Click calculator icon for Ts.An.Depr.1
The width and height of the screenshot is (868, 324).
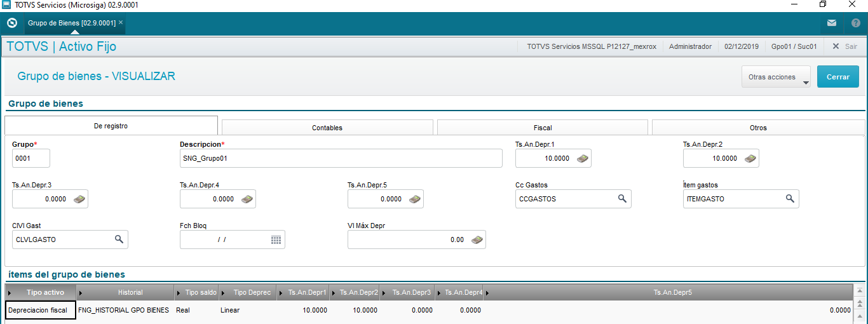coord(583,158)
